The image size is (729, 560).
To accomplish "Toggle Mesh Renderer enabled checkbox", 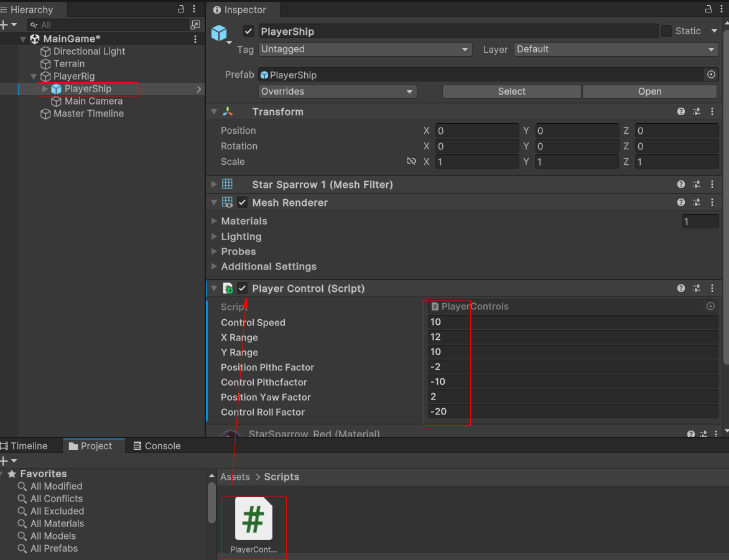I will click(x=242, y=202).
